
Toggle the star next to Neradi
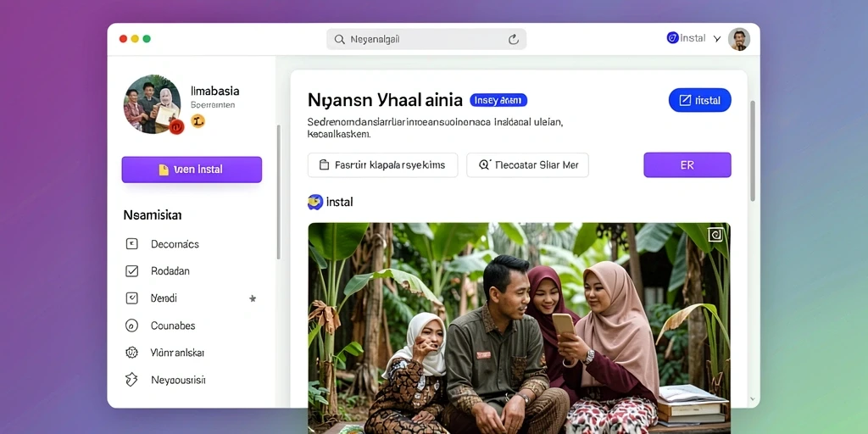(253, 298)
